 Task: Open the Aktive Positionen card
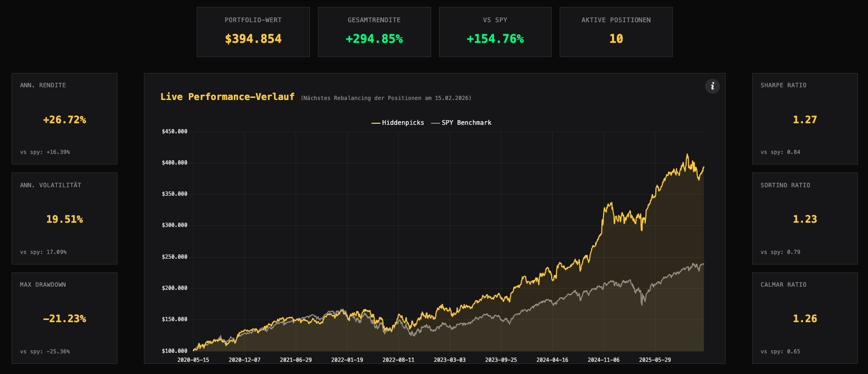point(616,32)
